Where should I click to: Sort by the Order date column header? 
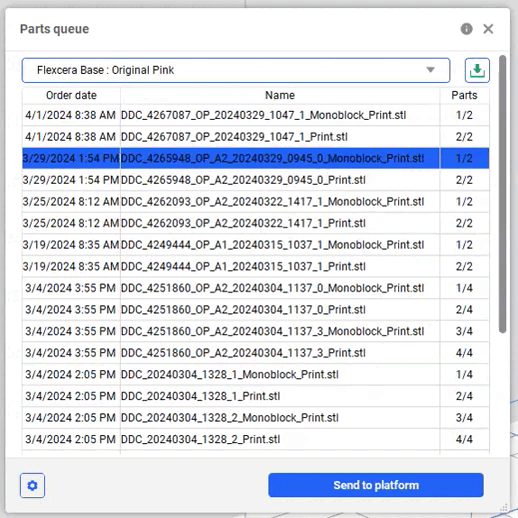(x=71, y=95)
